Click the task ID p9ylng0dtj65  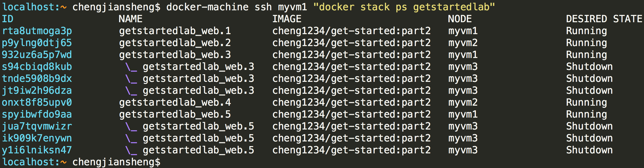click(x=37, y=43)
